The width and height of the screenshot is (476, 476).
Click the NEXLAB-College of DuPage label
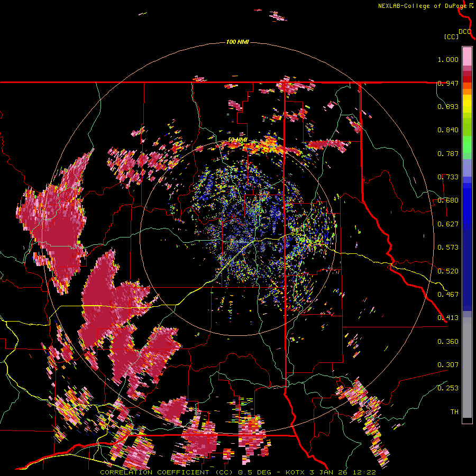pyautogui.click(x=422, y=6)
